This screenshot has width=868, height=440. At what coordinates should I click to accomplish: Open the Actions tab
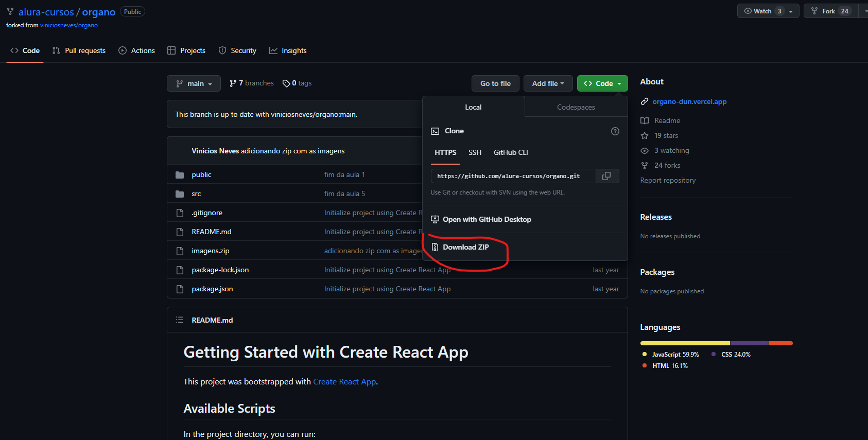(137, 50)
